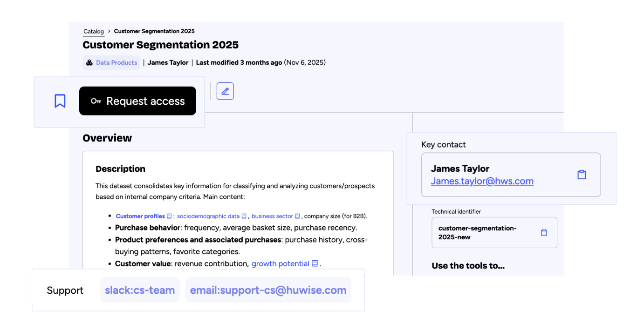This screenshot has height=324, width=644.
Task: Click the pencil edit icon
Action: [225, 91]
